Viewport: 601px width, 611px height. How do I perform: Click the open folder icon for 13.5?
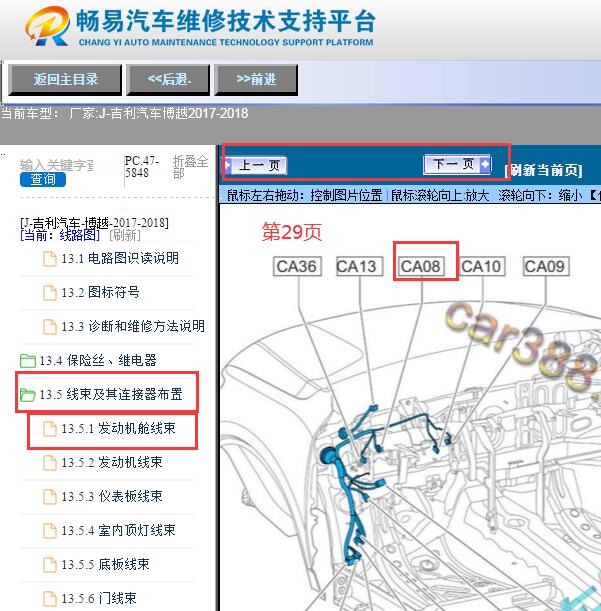(28, 395)
